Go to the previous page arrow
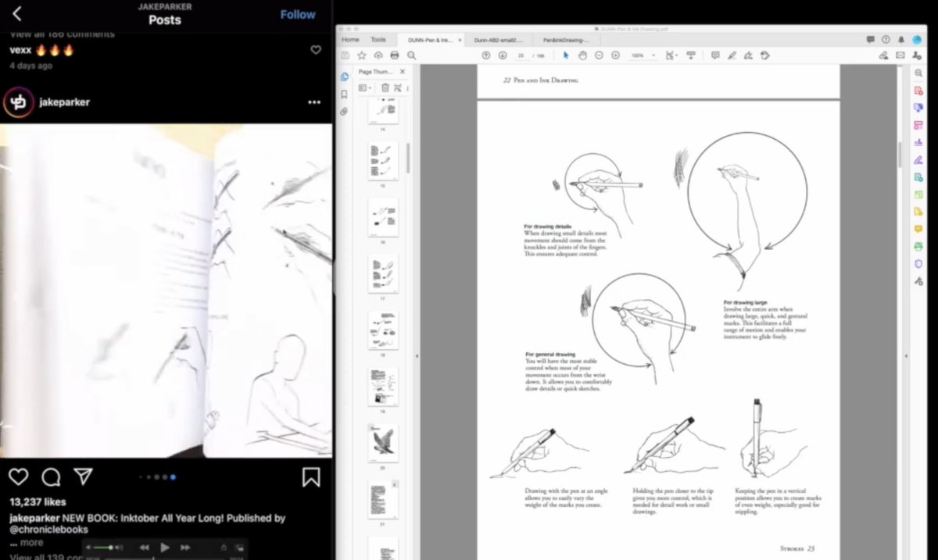The height and width of the screenshot is (560, 938). click(x=486, y=55)
